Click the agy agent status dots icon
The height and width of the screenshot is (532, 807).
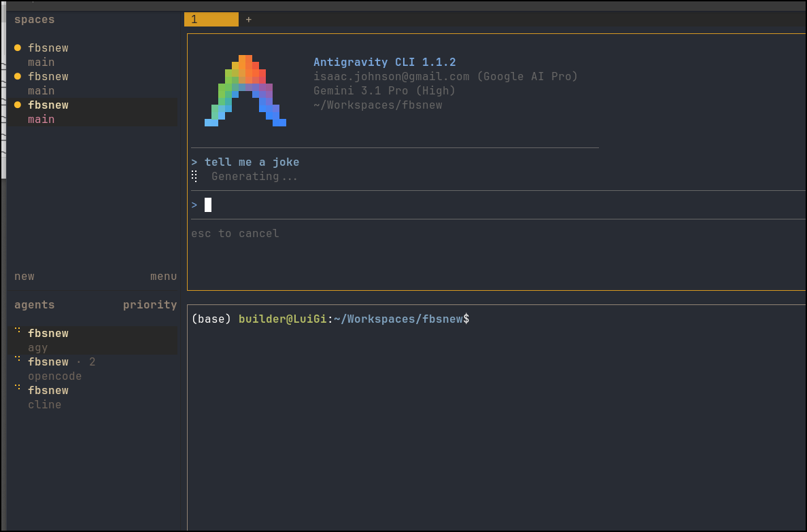coord(18,330)
